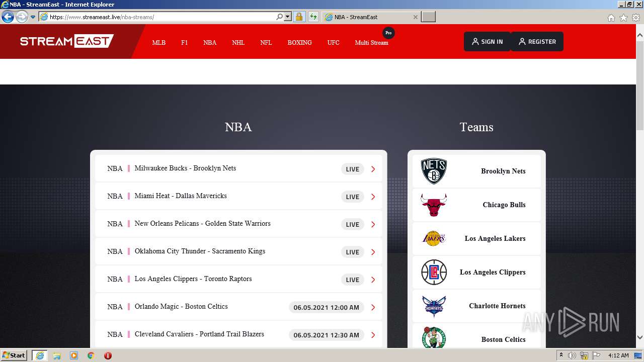644x362 pixels.
Task: Click arrow on Milwaukee Bucks - Brooklyn Nets row
Action: [373, 169]
